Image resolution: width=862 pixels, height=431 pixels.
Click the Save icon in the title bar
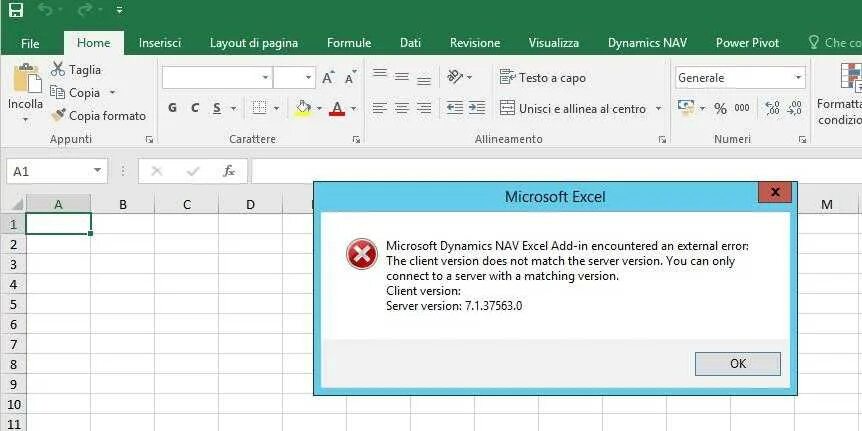[x=16, y=9]
